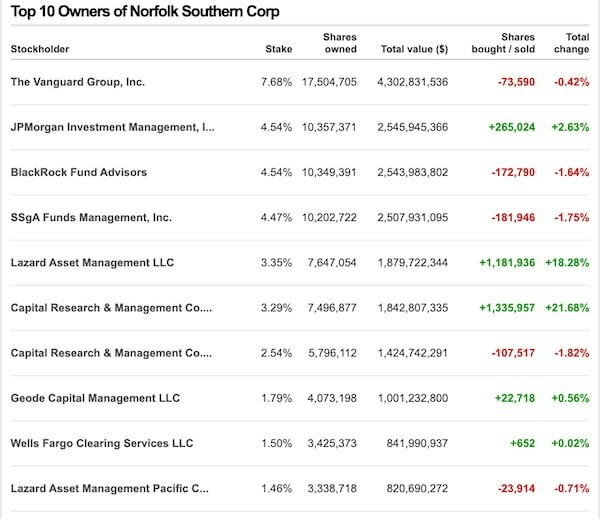The width and height of the screenshot is (600, 519).
Task: Click the +18.28% total change value
Action: tap(568, 262)
